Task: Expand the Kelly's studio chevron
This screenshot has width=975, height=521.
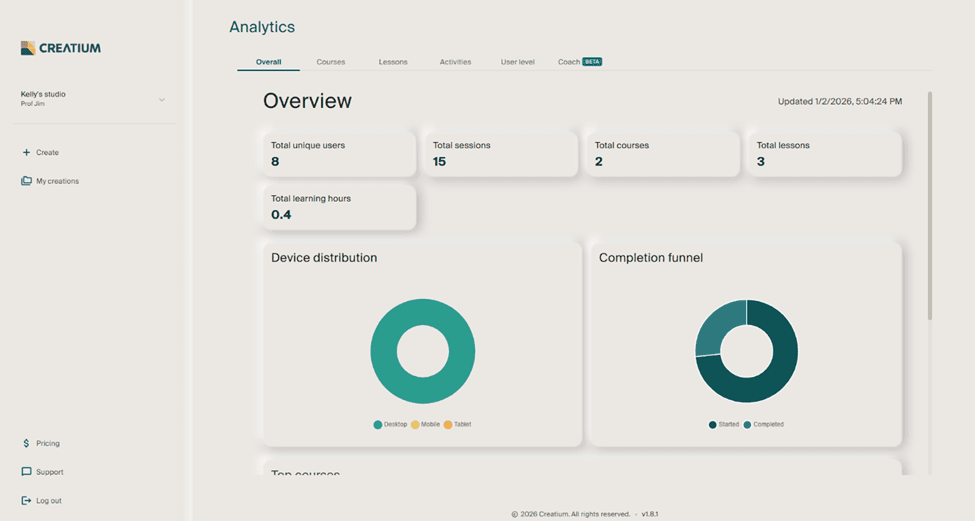Action: (x=162, y=99)
